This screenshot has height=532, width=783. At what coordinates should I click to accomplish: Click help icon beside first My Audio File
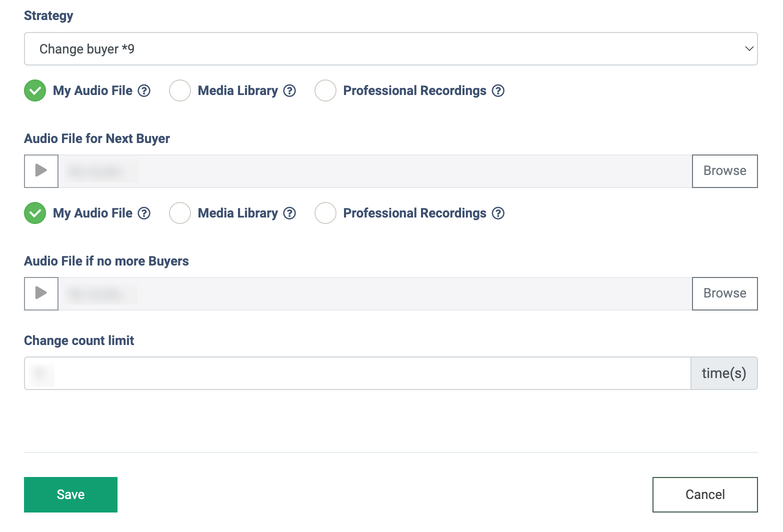tap(144, 90)
